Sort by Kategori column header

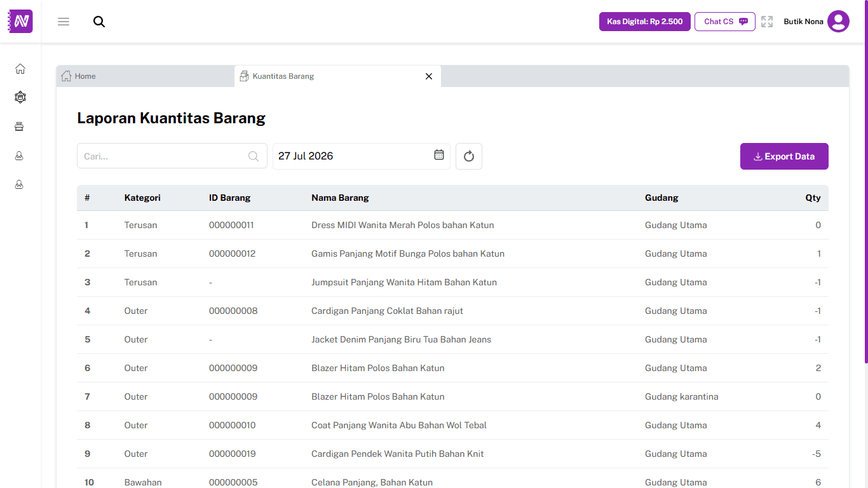(142, 198)
